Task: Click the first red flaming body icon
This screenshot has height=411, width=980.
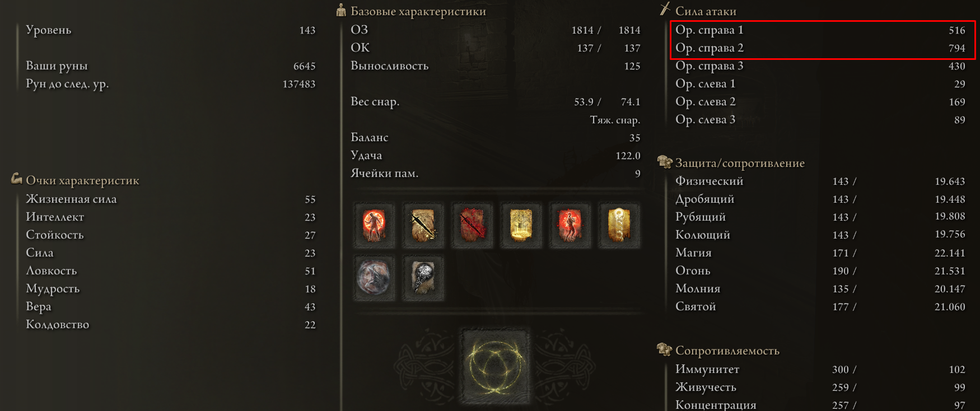Action: (374, 225)
